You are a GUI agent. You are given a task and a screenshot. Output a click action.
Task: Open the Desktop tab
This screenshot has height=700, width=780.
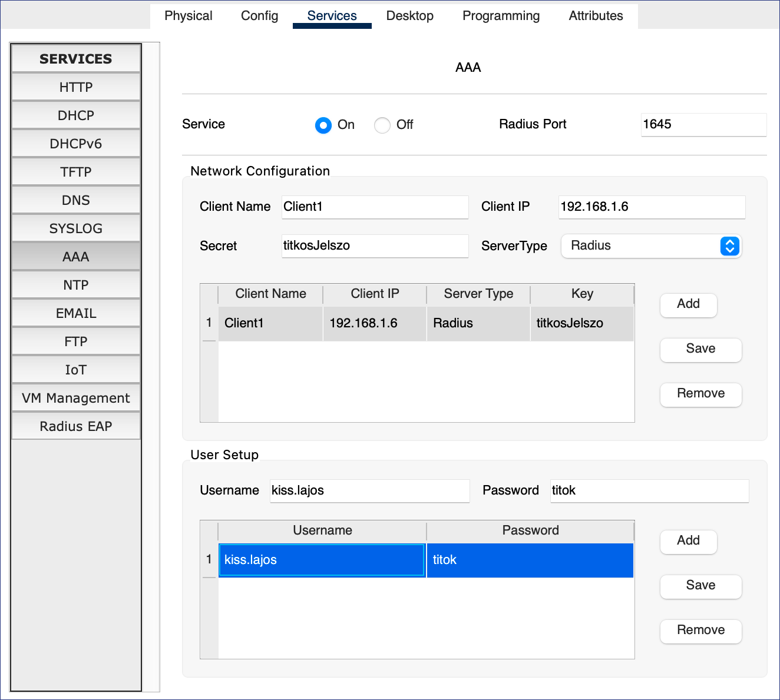coord(410,16)
